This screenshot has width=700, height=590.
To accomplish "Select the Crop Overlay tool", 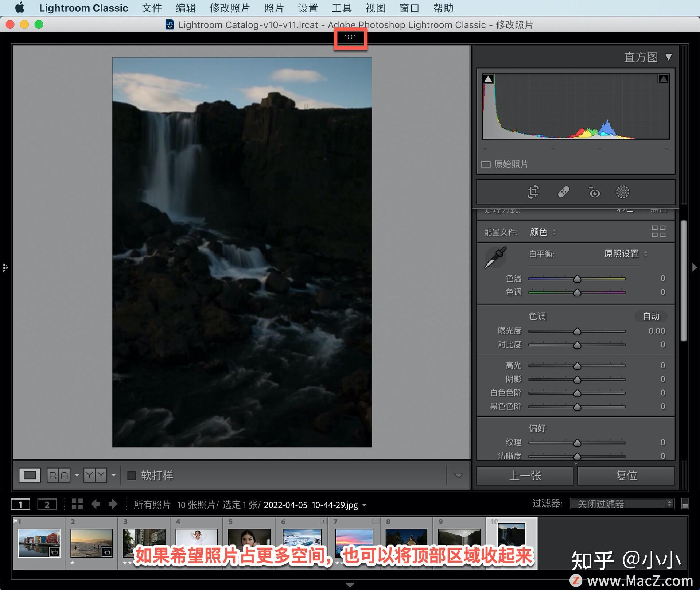I will click(x=533, y=192).
